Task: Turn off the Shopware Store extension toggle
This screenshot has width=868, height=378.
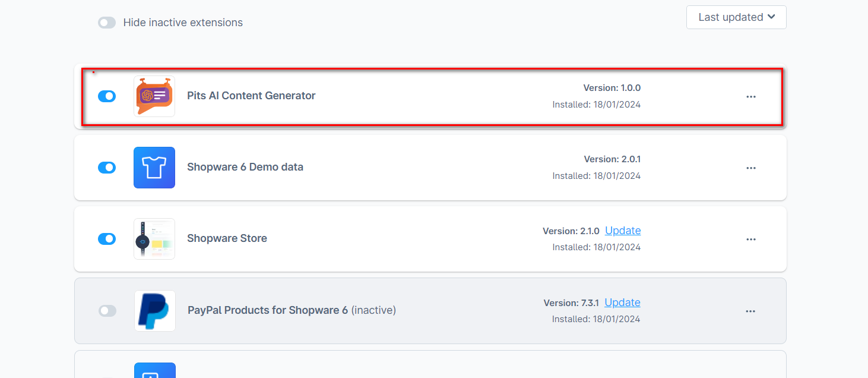Action: pyautogui.click(x=107, y=239)
